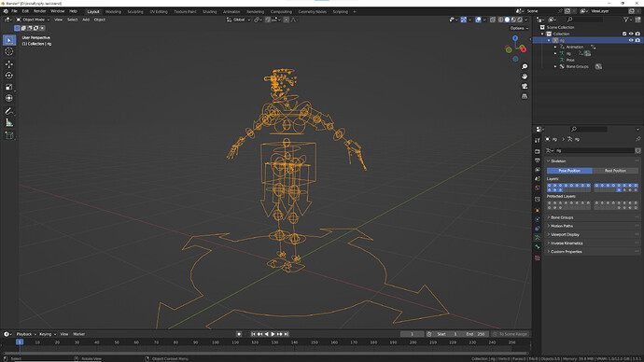Hide Collection with its eye icon
This screenshot has width=644, height=362.
click(631, 34)
